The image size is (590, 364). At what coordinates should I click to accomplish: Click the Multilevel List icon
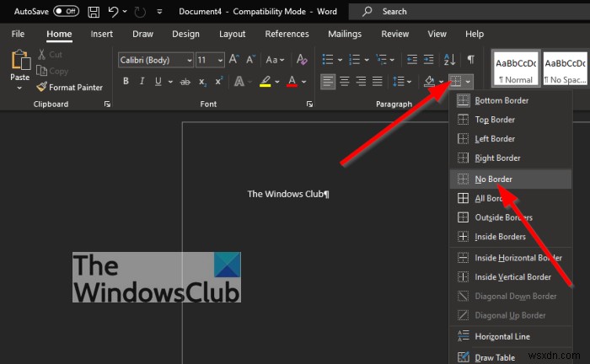[381, 60]
